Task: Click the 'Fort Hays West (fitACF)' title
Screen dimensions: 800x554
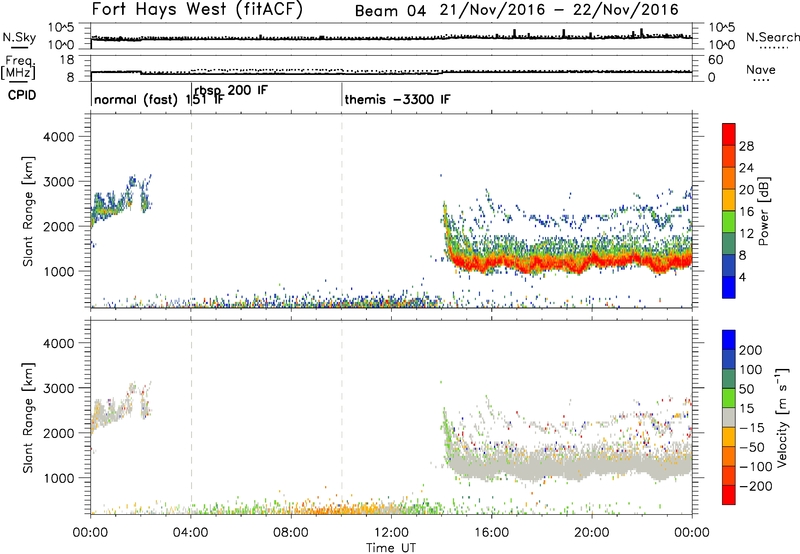Action: 197,10
